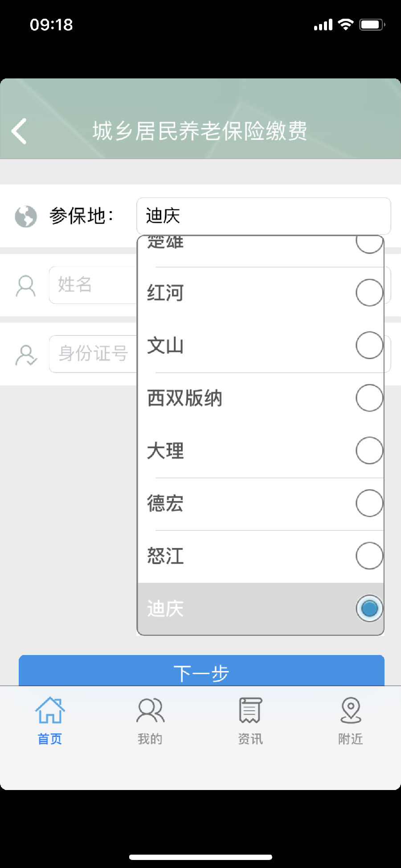Choose 西双版纳 from the dropdown list

(185, 398)
